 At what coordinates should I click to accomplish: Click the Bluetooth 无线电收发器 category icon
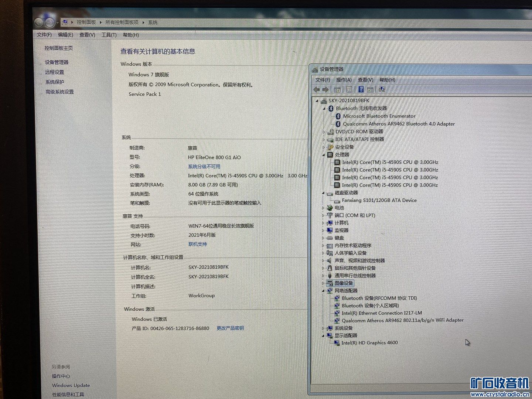click(331, 108)
